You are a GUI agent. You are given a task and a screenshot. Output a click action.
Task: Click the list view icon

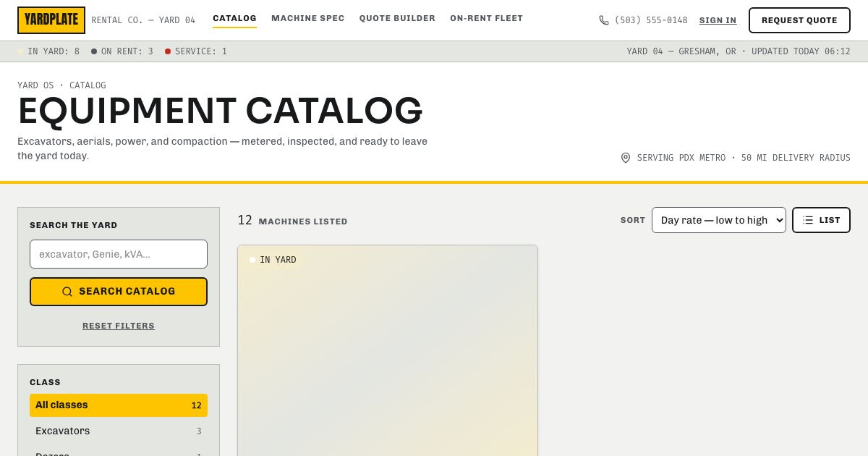pyautogui.click(x=808, y=220)
